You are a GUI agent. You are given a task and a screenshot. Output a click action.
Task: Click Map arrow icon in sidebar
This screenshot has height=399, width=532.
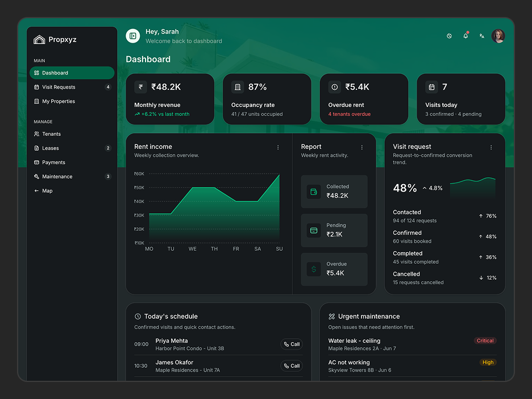(x=36, y=191)
